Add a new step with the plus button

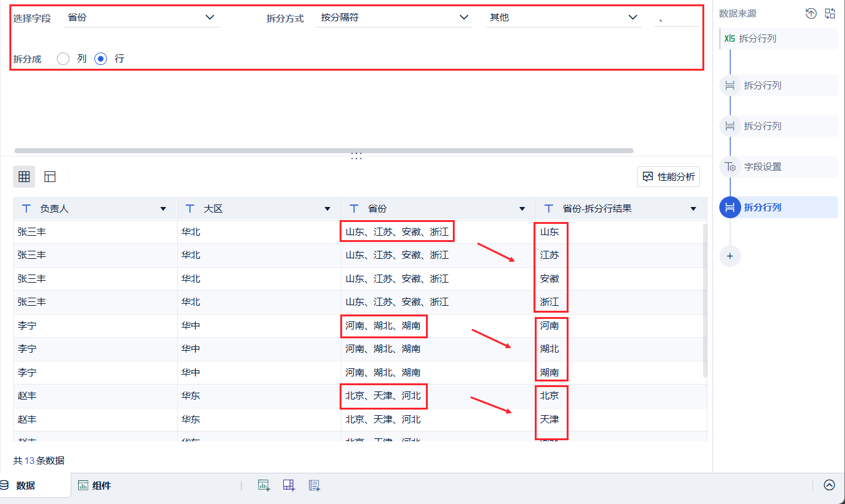coord(730,256)
